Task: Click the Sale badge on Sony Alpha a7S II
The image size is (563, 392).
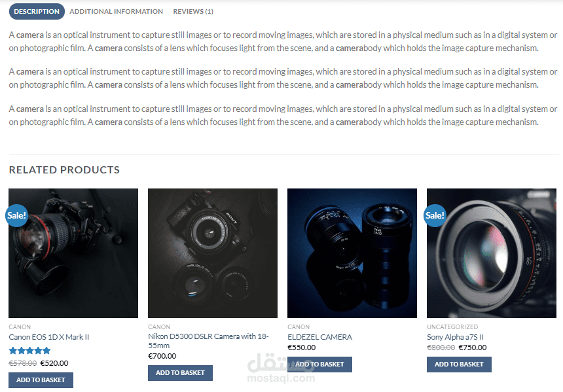Action: [x=435, y=215]
